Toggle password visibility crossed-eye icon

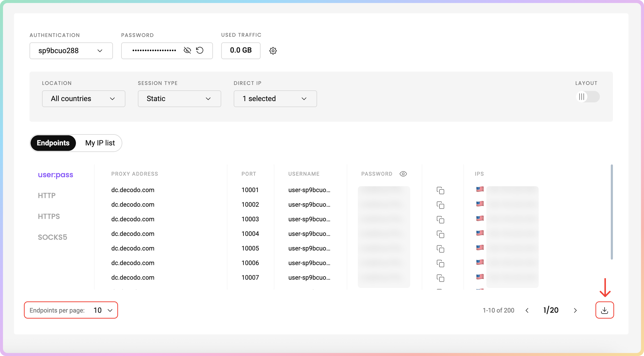pyautogui.click(x=187, y=50)
